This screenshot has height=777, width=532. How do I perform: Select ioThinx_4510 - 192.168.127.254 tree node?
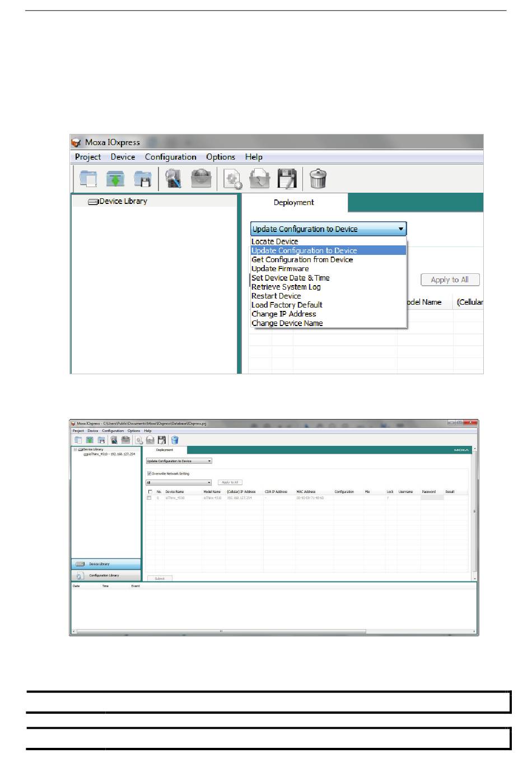[109, 455]
